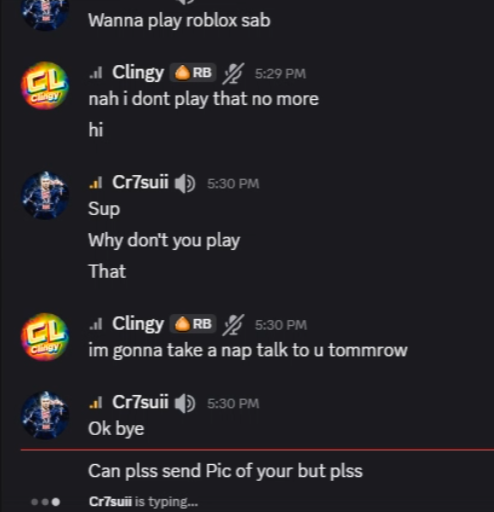Image resolution: width=494 pixels, height=512 pixels.
Task: Click the speaker icon next to Cr7suii above Ok bye
Action: pyautogui.click(x=185, y=403)
